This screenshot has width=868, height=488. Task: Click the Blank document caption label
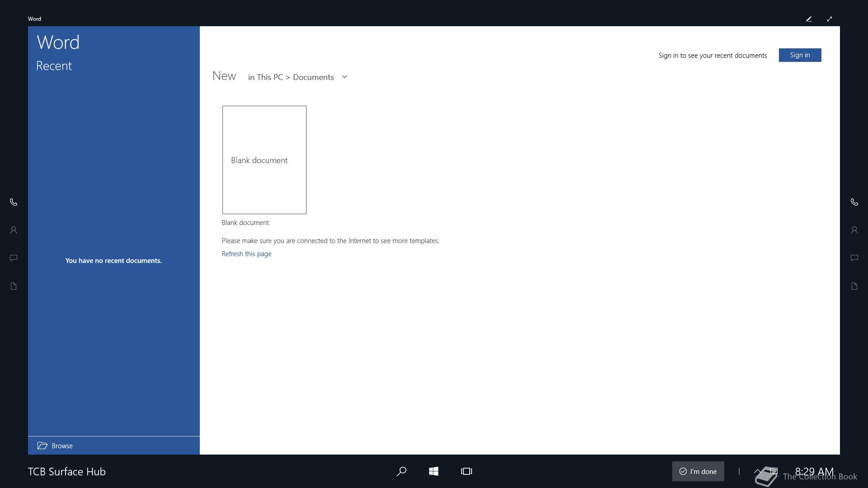(245, 223)
